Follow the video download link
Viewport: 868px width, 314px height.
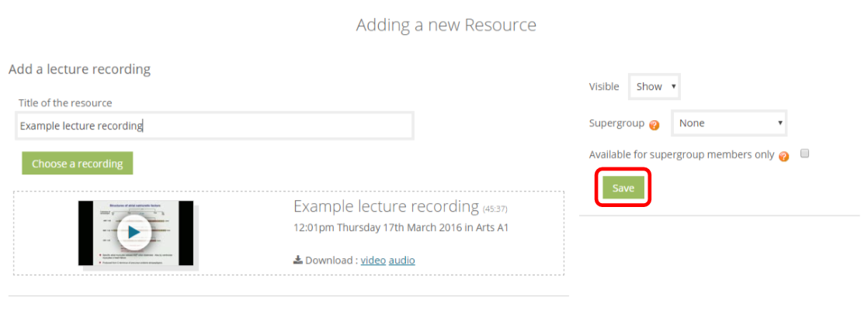(x=373, y=260)
